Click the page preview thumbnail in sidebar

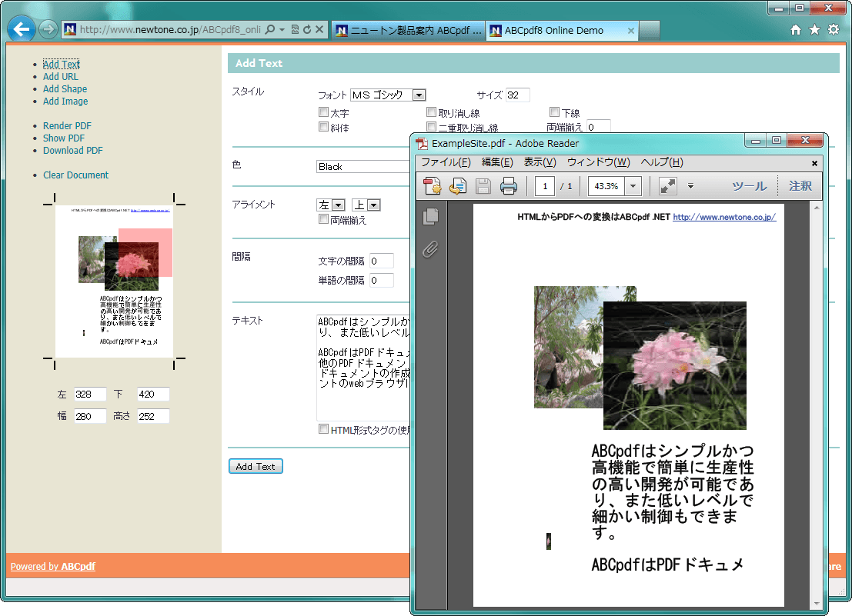pyautogui.click(x=114, y=281)
